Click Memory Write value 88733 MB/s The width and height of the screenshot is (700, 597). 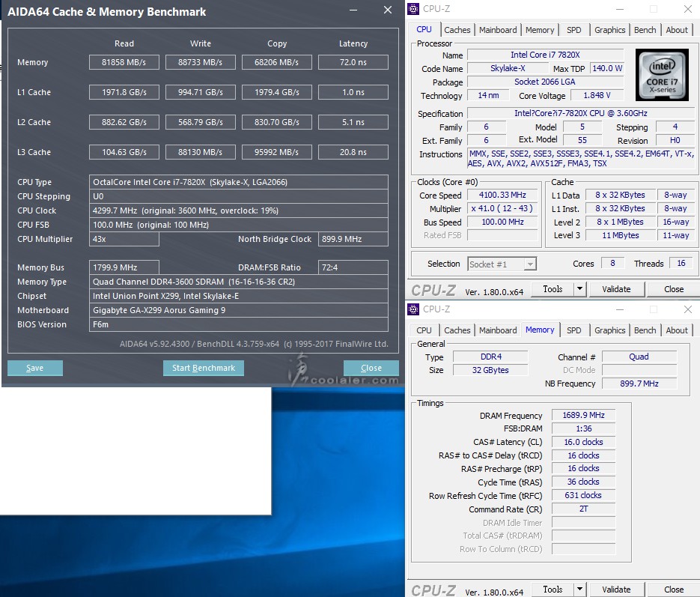tap(201, 62)
